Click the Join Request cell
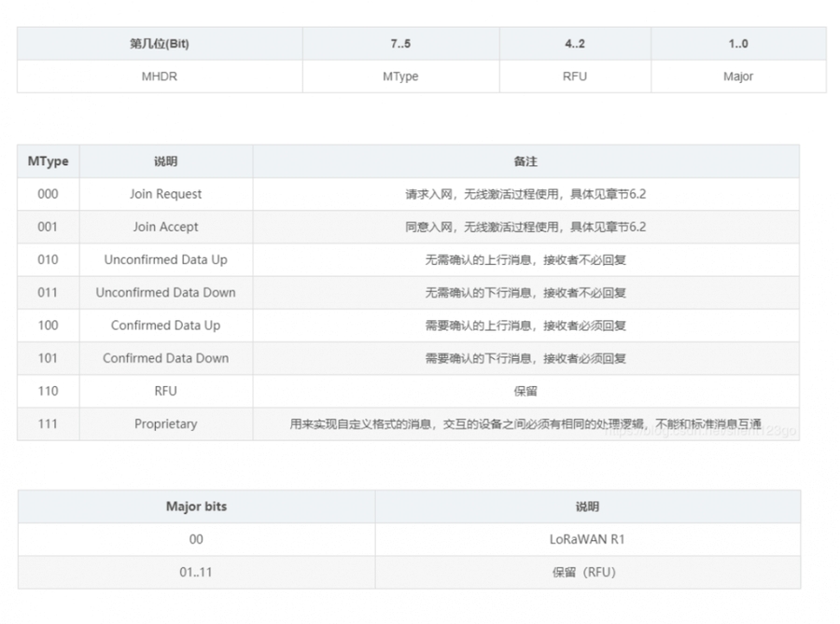This screenshot has width=840, height=624. coord(165,194)
